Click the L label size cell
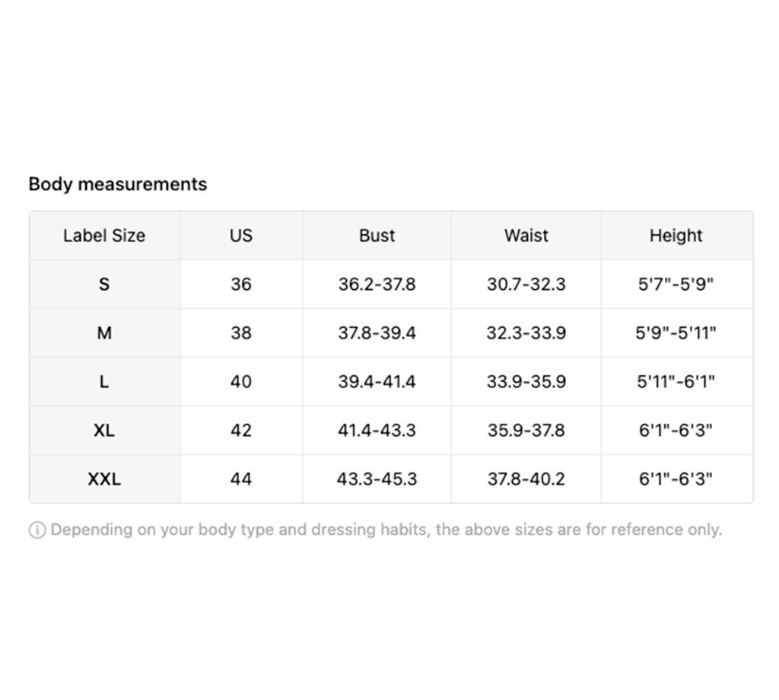 tap(104, 382)
